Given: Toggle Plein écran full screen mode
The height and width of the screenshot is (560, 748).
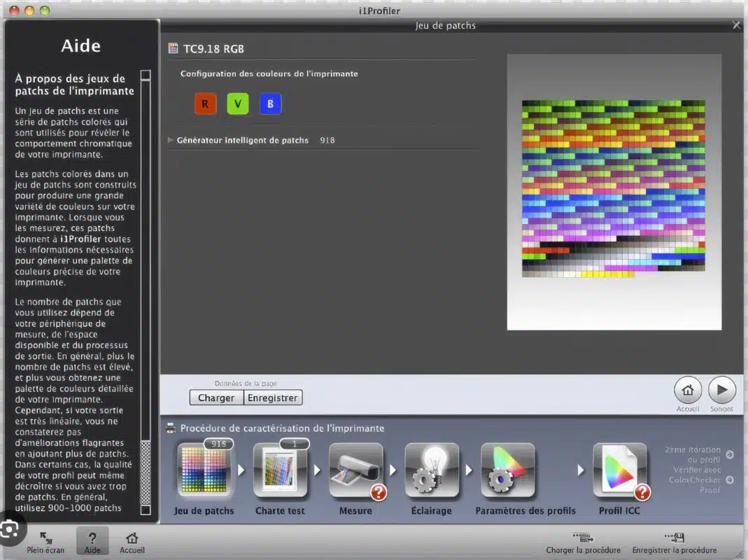Looking at the screenshot, I should tap(45, 538).
